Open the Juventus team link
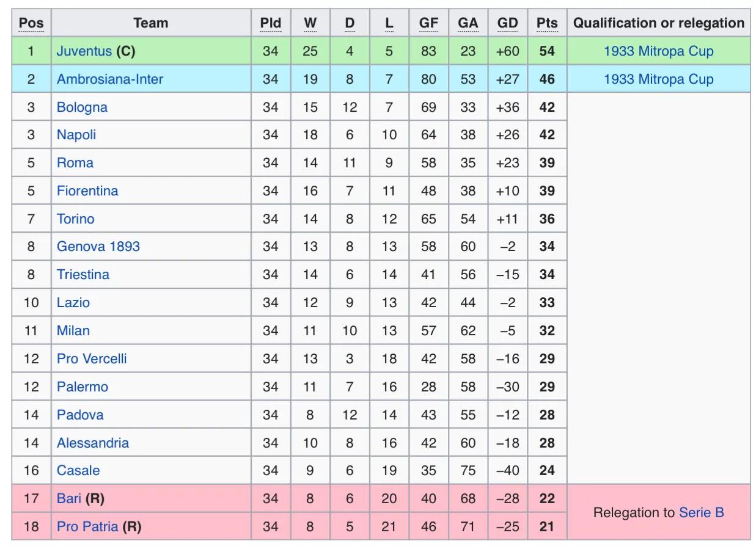The image size is (756, 549). tap(84, 51)
